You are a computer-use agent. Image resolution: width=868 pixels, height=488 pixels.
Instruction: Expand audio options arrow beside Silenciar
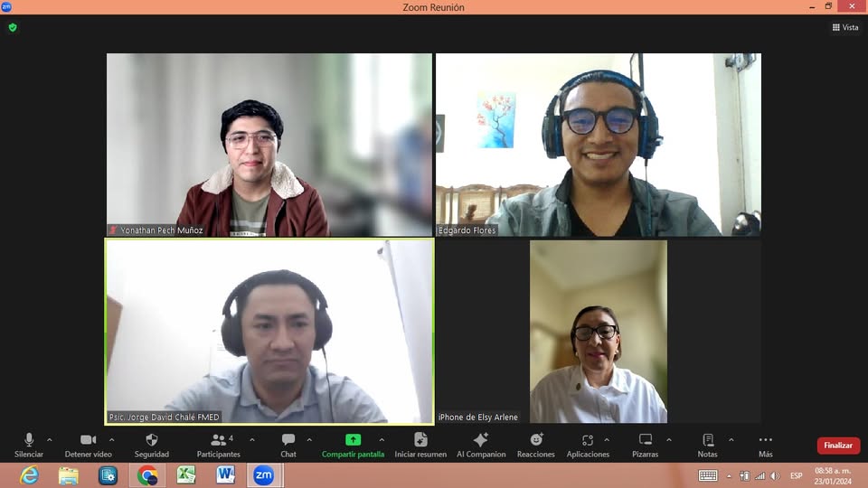point(50,440)
